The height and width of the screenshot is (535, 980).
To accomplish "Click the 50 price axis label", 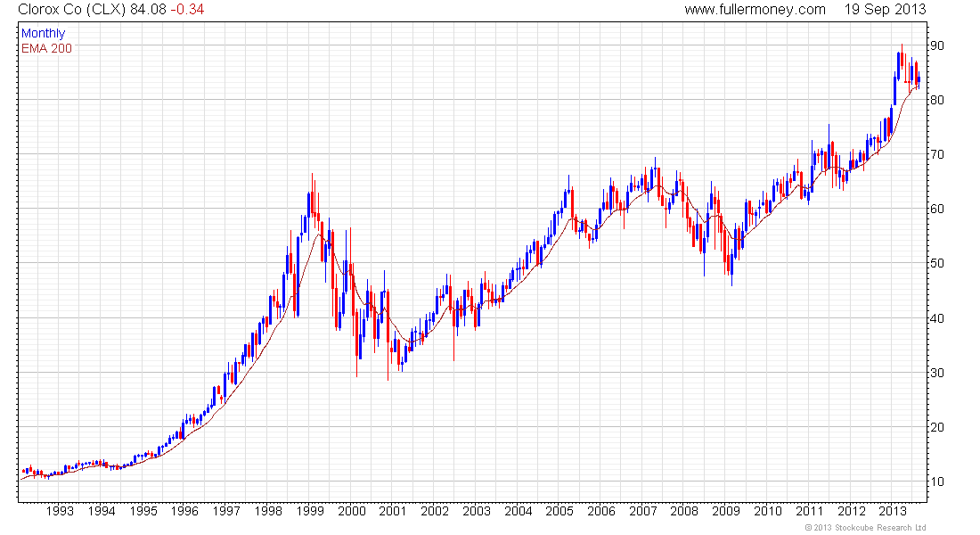I will tap(937, 263).
